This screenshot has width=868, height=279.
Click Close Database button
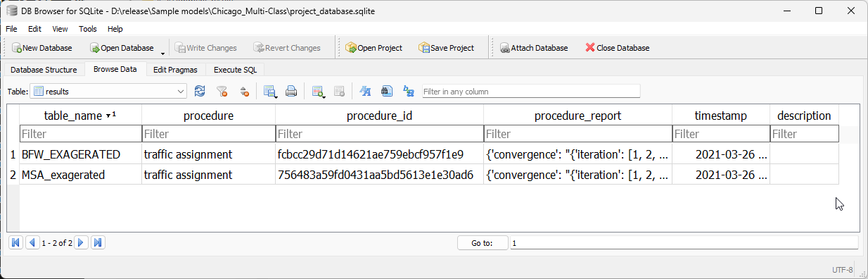tap(617, 48)
